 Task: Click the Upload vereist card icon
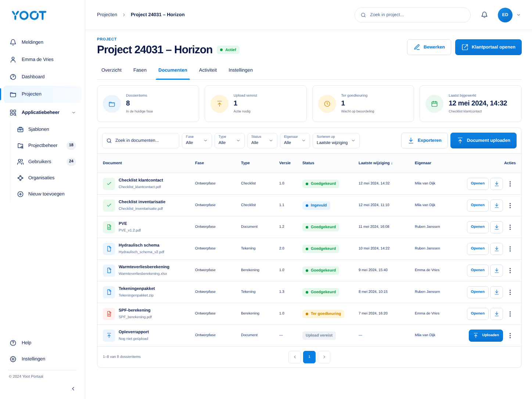click(x=219, y=104)
